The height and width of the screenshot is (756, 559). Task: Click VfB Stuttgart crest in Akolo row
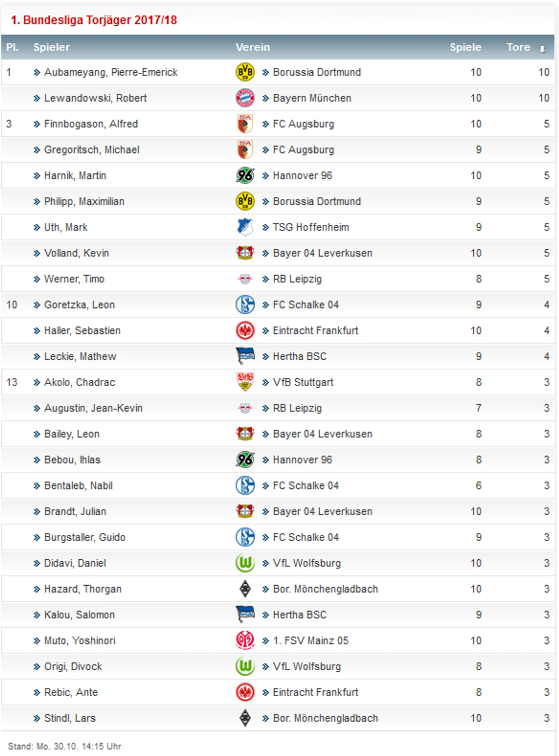(245, 382)
